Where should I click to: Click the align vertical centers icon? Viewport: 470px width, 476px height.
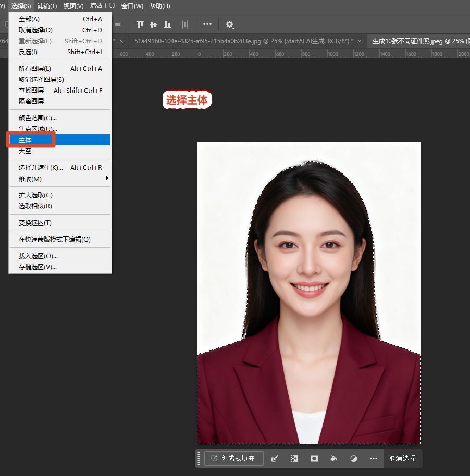(153, 24)
